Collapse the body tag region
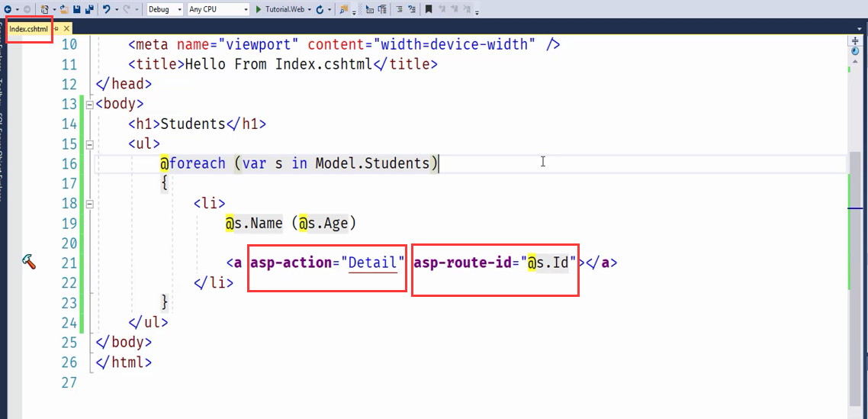868x419 pixels. pos(90,104)
